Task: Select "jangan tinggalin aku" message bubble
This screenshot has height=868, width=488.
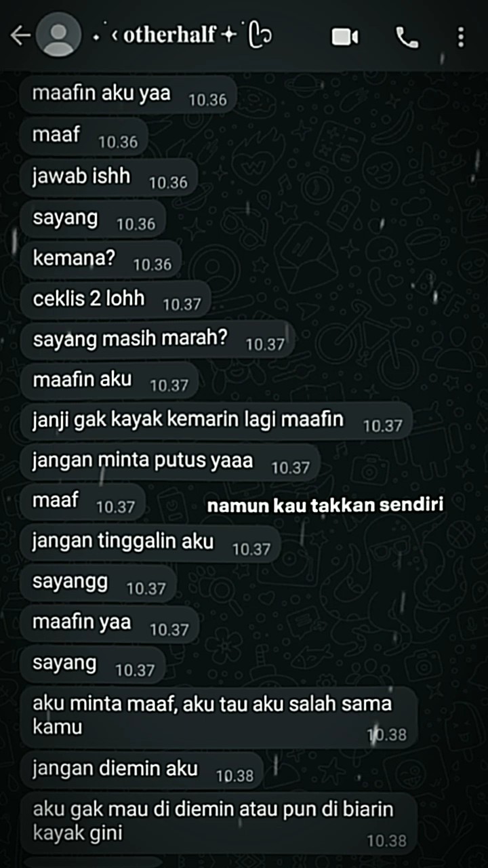Action: click(x=150, y=544)
